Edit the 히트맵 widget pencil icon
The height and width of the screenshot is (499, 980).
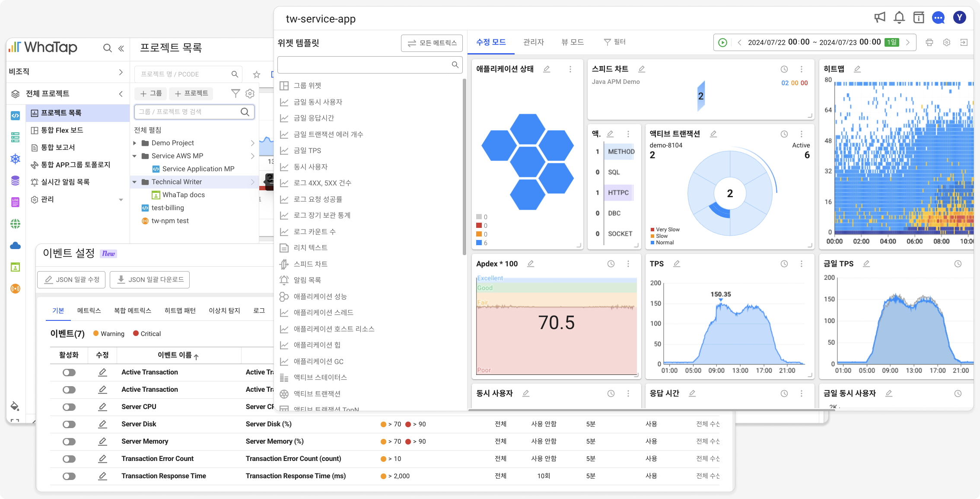tap(857, 69)
